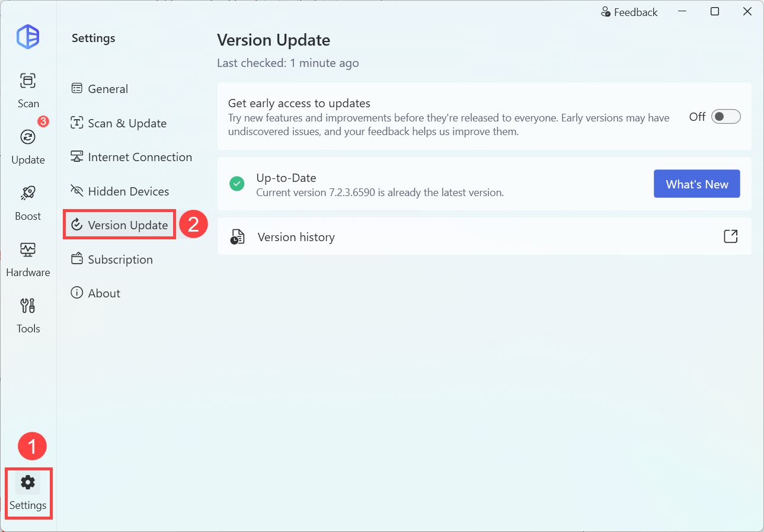This screenshot has width=764, height=532.
Task: Click the "Settings" panel heading
Action: [x=94, y=39]
